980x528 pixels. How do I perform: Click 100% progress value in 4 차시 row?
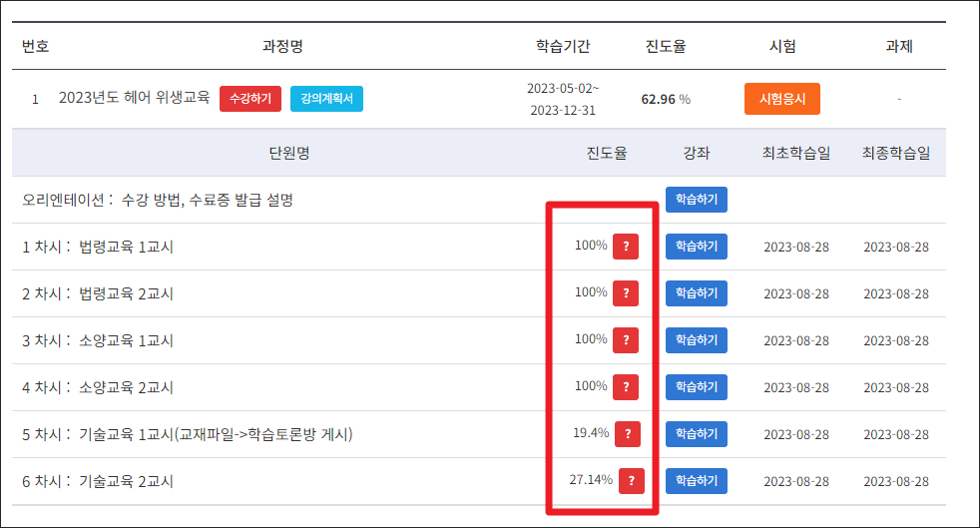(x=591, y=386)
